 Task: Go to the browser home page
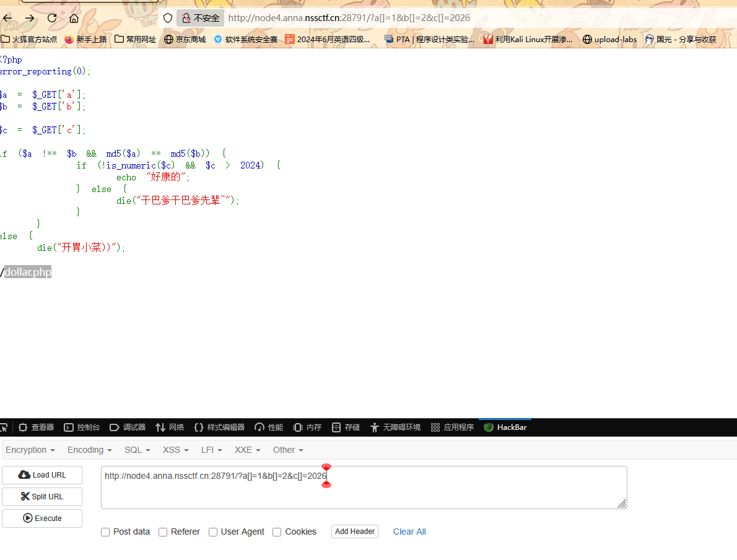(74, 18)
